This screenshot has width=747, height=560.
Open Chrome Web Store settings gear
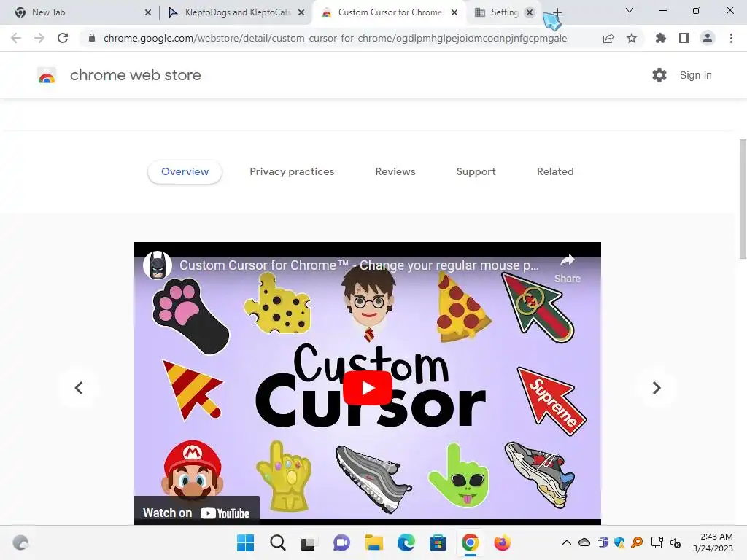pos(659,75)
